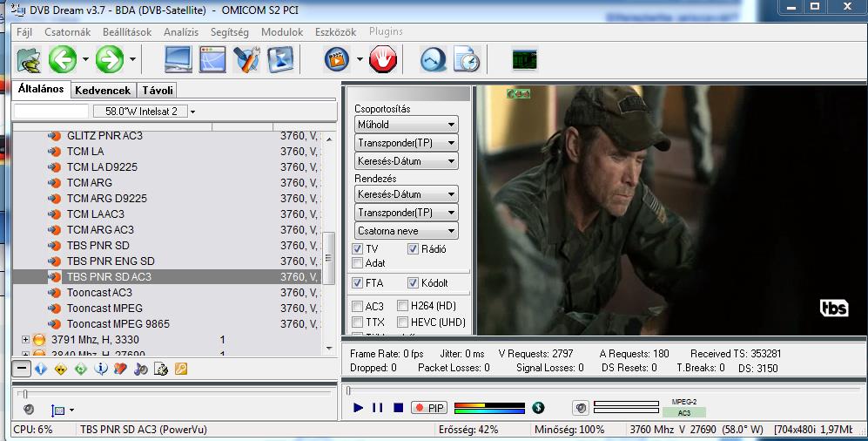Uncheck the Rádió checkbox
Viewport: 868px width, 441px height.
click(413, 248)
